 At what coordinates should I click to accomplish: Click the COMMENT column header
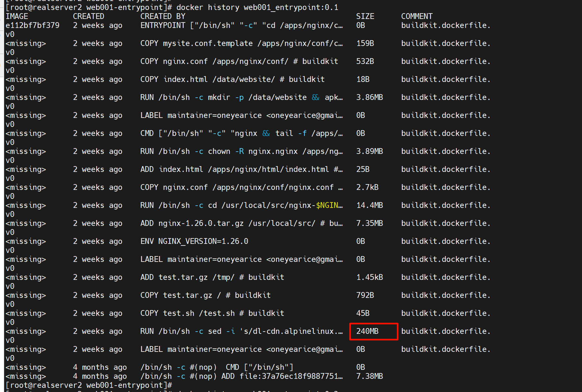click(x=417, y=16)
